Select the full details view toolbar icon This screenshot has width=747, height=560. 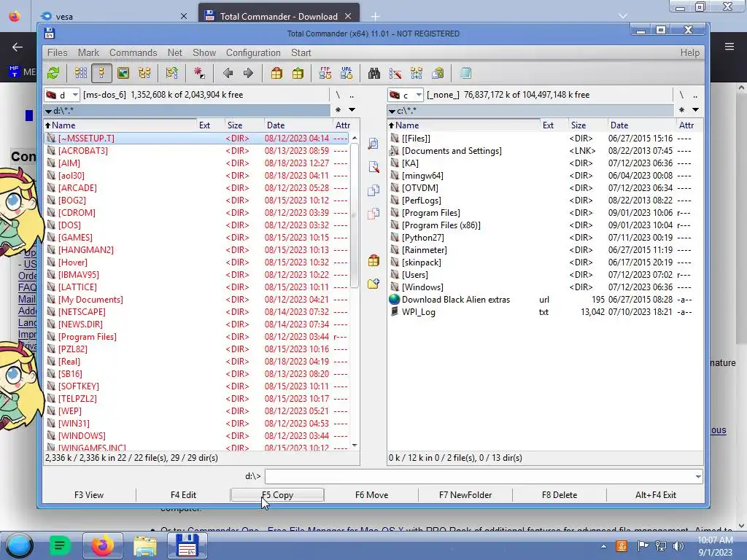tap(101, 73)
